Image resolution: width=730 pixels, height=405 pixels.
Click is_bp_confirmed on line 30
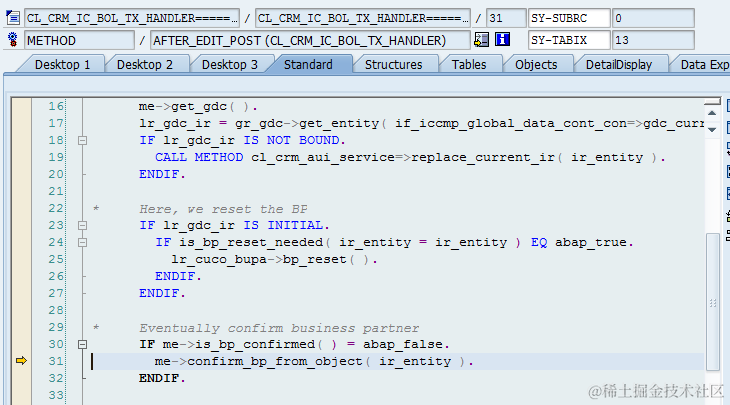click(255, 344)
